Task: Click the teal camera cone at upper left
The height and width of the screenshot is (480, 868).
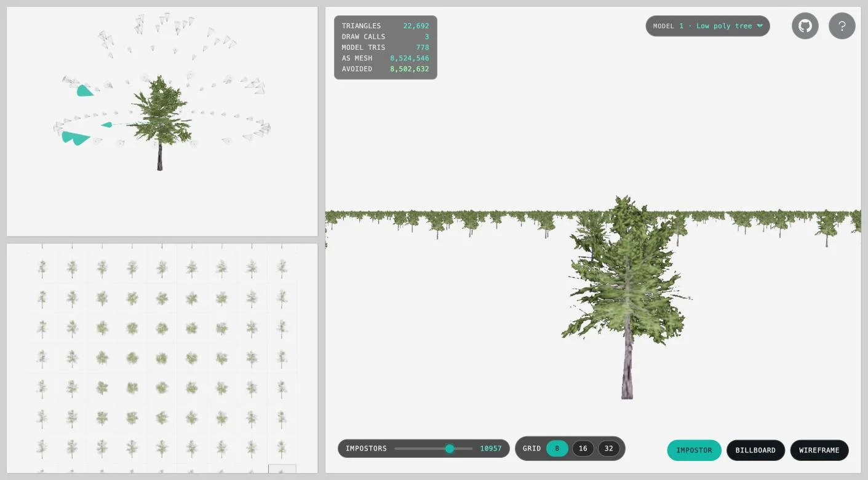Action: [x=85, y=91]
